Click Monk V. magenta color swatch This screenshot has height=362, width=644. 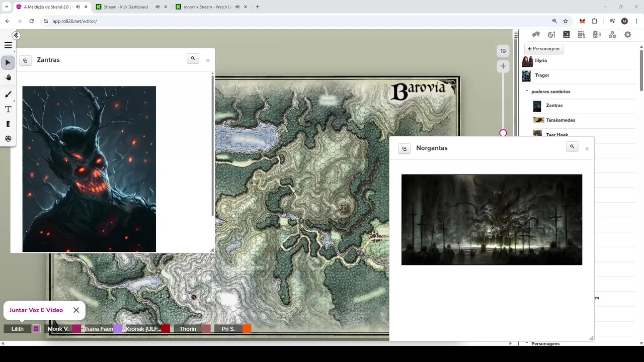pyautogui.click(x=76, y=329)
